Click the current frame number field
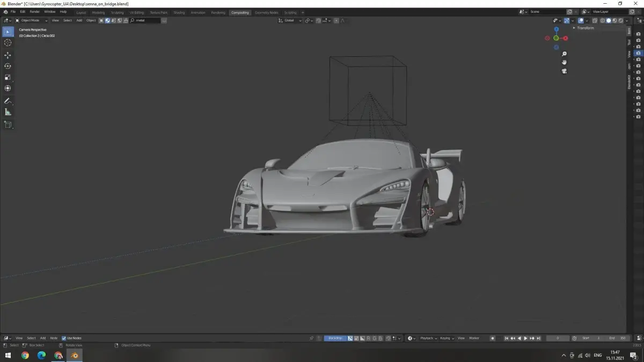This screenshot has width=644, height=362. 558,338
